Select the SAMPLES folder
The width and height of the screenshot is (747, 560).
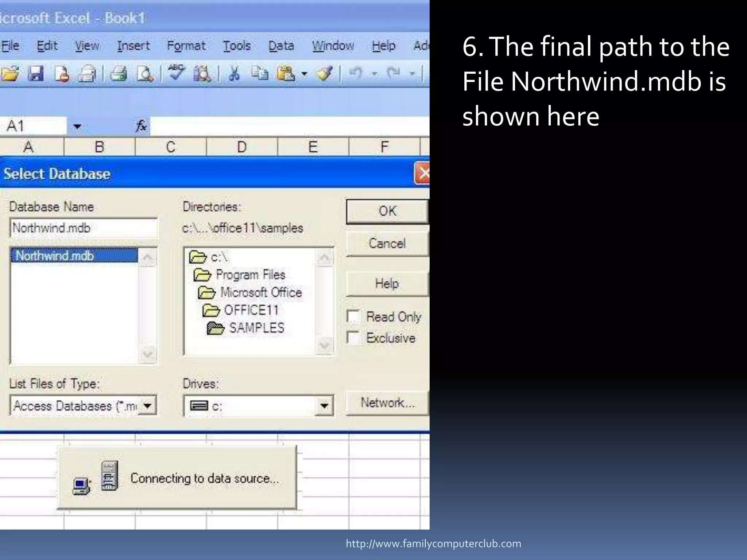point(245,328)
